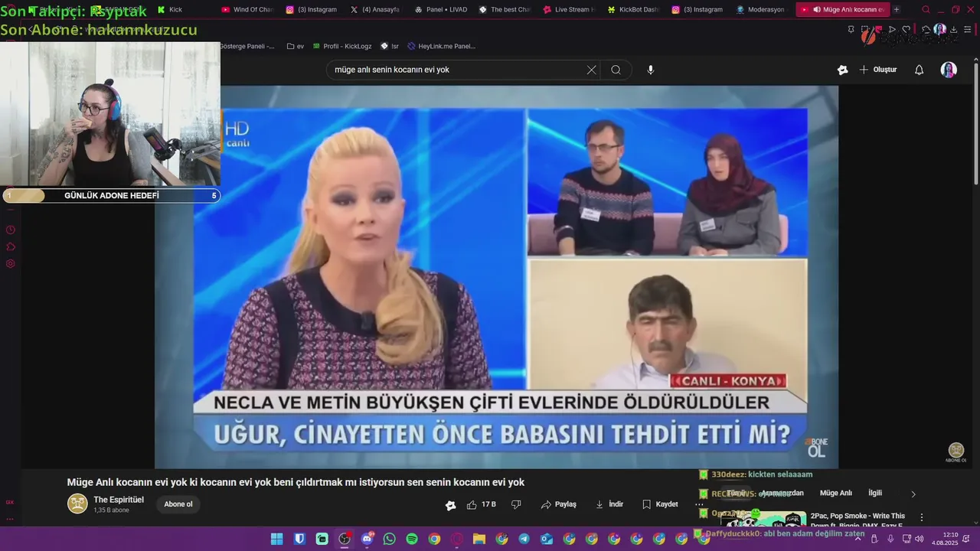Open the 2Pac, Pop Smoke recommended video thumbnail
Screen dimensions: 980x551
coord(763,520)
